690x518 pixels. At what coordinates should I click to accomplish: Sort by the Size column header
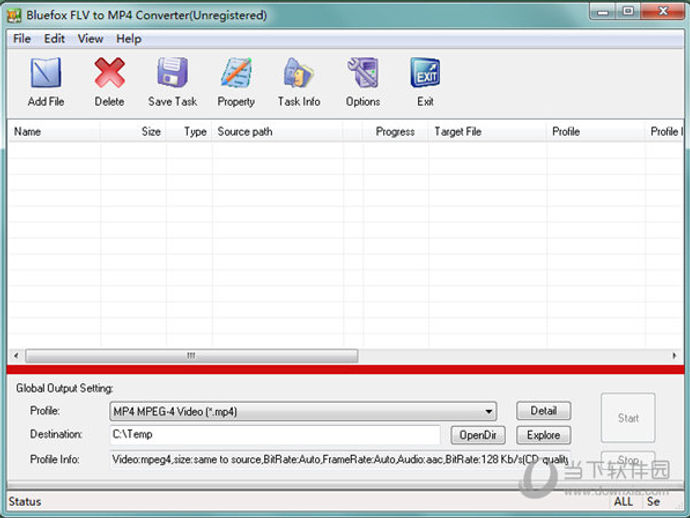(133, 132)
